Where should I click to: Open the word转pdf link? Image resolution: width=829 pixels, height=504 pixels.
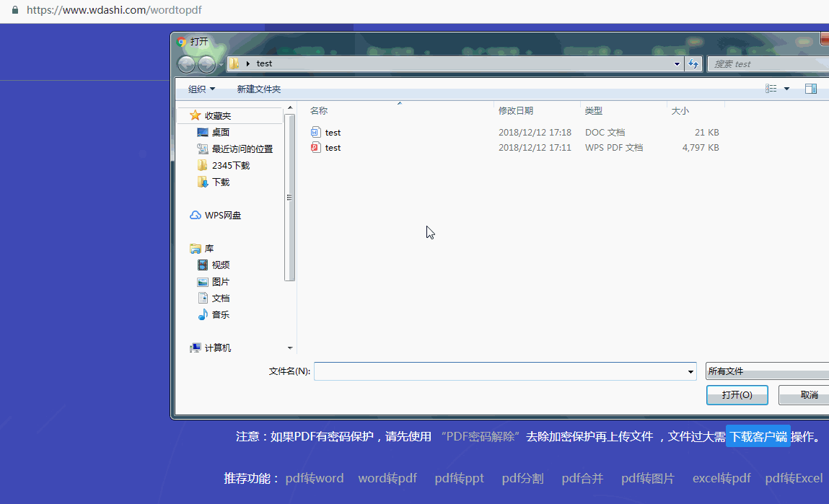(387, 478)
